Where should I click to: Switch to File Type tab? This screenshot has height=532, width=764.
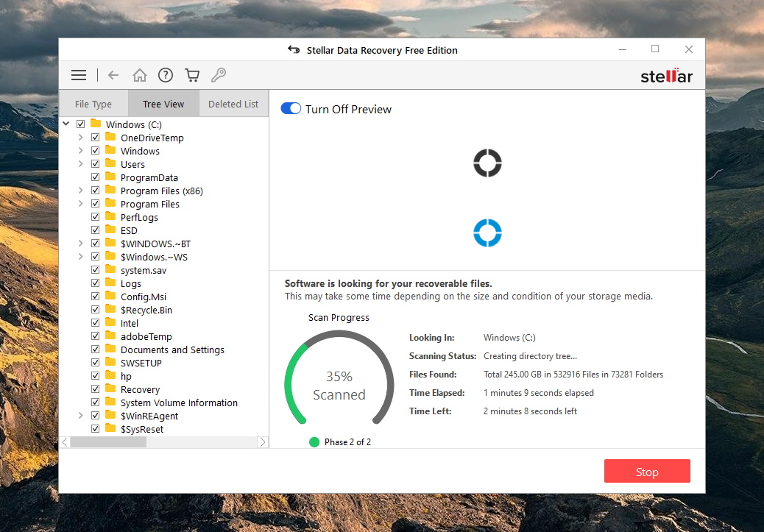click(93, 104)
